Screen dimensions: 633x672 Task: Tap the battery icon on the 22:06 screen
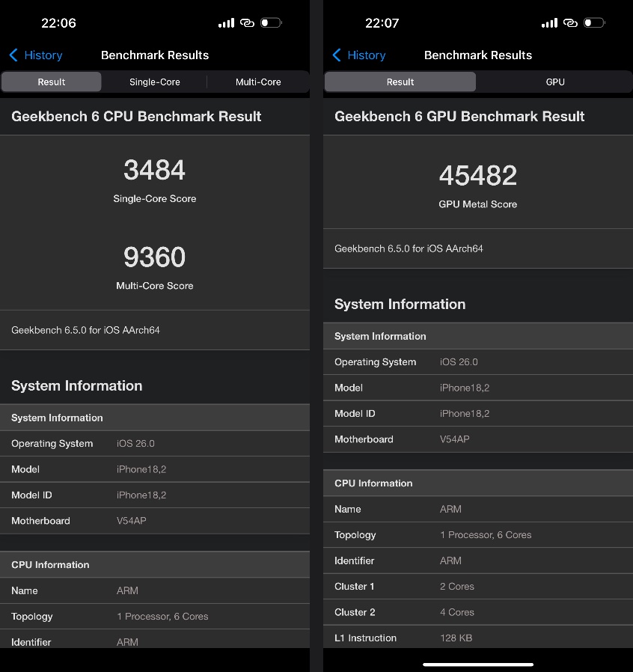[270, 23]
